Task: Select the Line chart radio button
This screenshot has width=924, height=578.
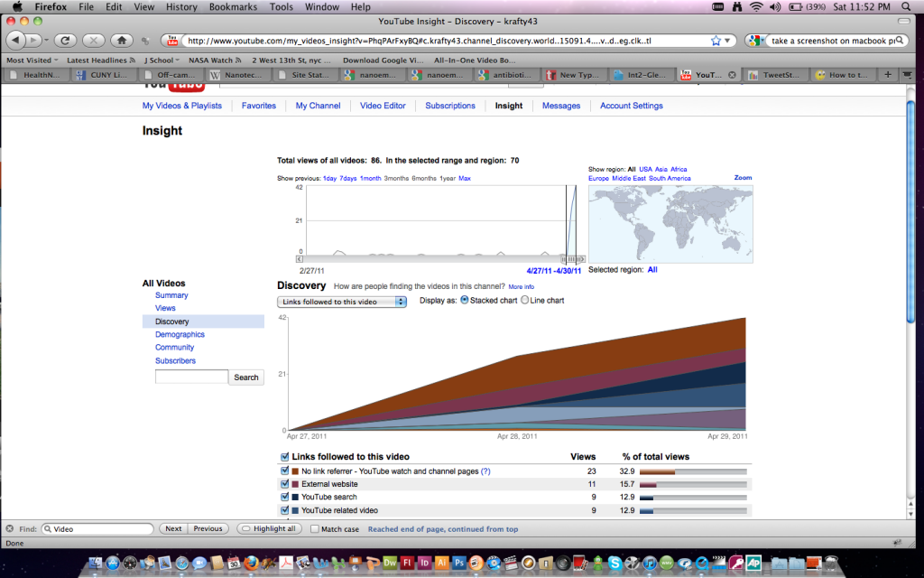Action: pyautogui.click(x=524, y=300)
